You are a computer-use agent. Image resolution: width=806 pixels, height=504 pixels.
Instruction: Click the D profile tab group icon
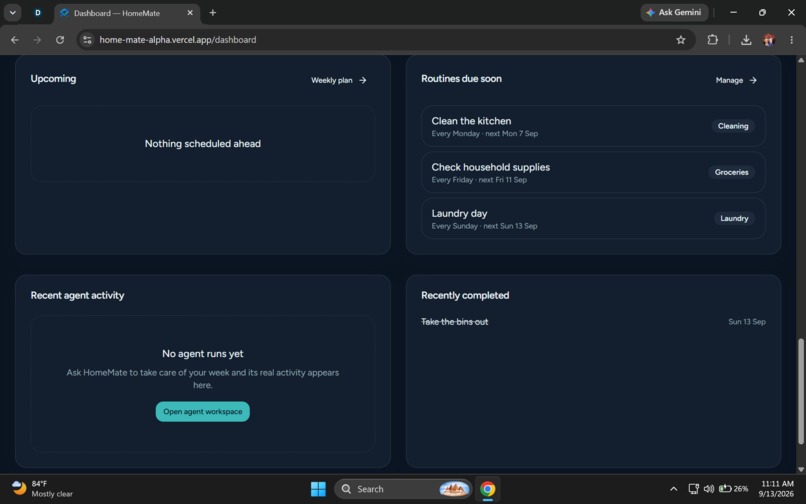tap(38, 13)
